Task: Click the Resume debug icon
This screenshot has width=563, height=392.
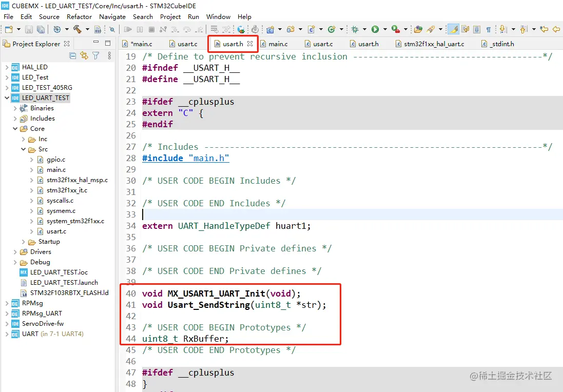Action: pos(128,29)
